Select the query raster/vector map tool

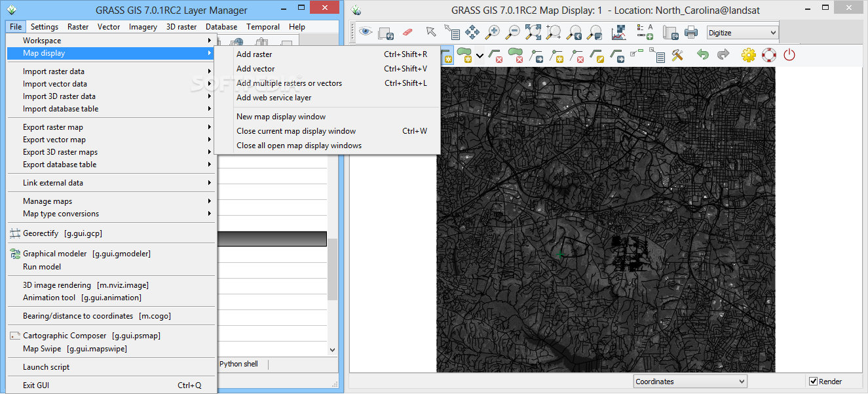451,31
